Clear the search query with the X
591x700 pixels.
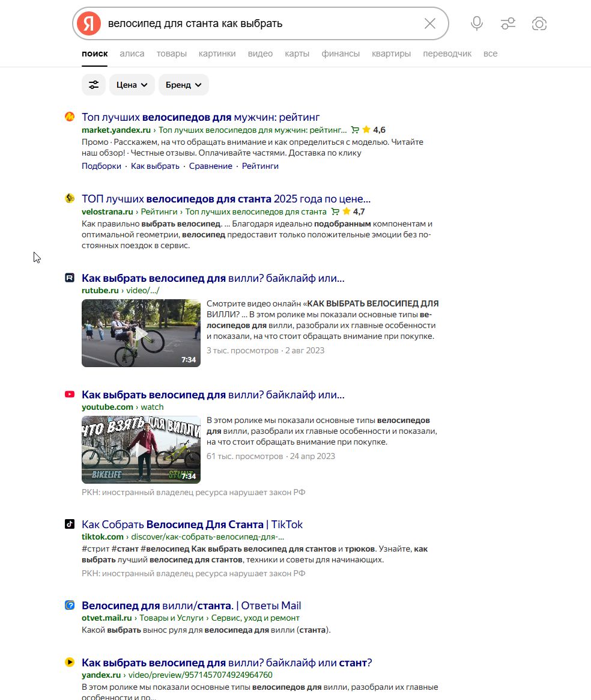click(x=430, y=23)
